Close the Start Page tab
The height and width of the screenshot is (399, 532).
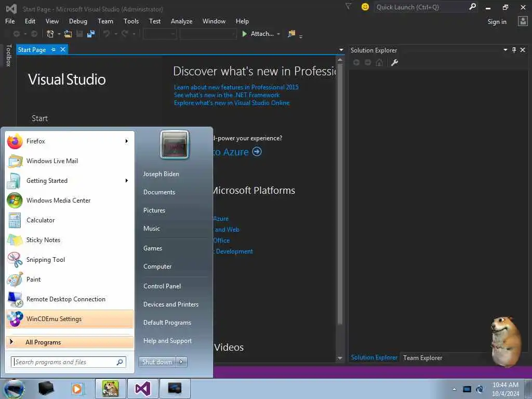(63, 49)
